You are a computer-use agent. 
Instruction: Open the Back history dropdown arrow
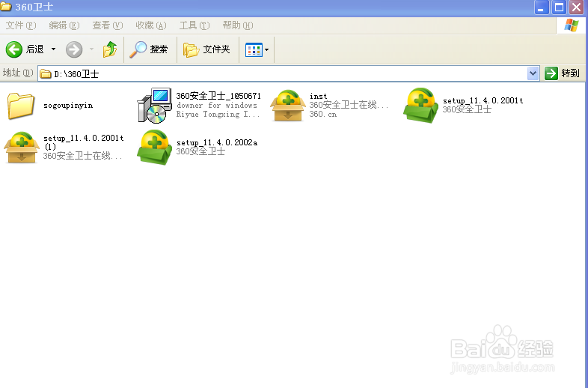54,49
